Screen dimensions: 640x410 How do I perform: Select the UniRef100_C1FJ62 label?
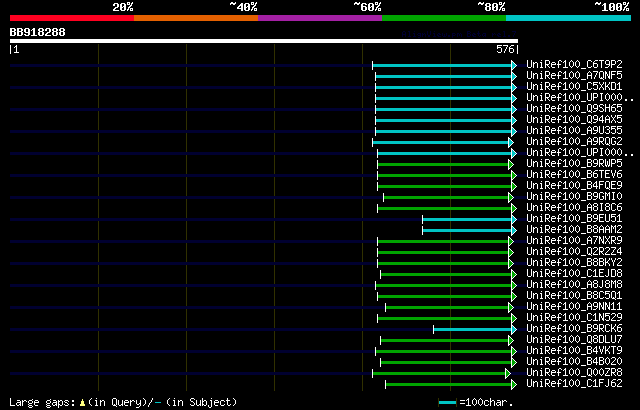click(x=574, y=384)
